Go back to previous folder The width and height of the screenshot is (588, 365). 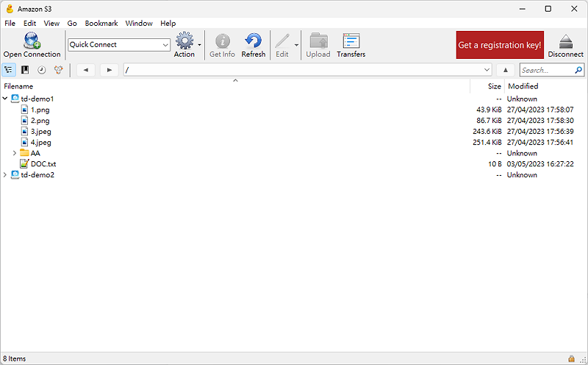click(x=86, y=70)
